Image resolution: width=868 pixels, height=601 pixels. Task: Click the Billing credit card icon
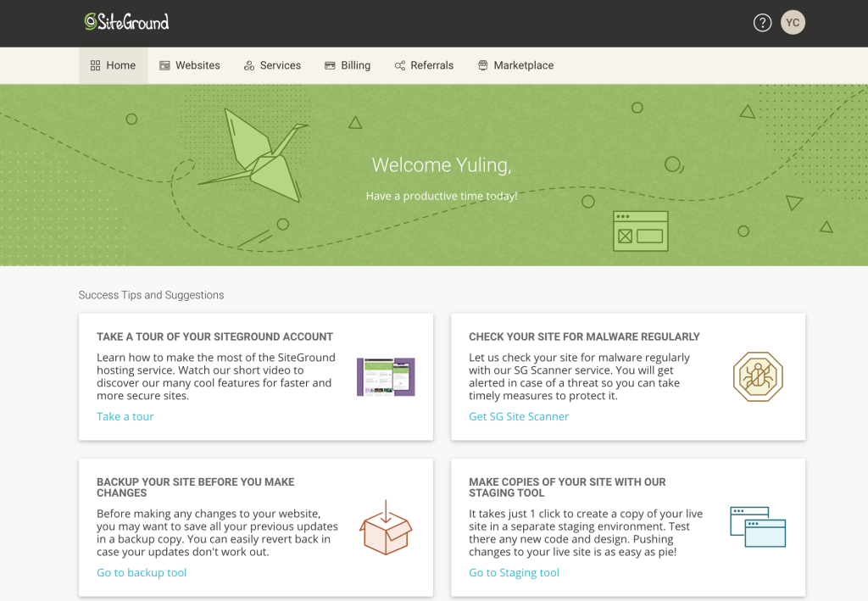(330, 65)
